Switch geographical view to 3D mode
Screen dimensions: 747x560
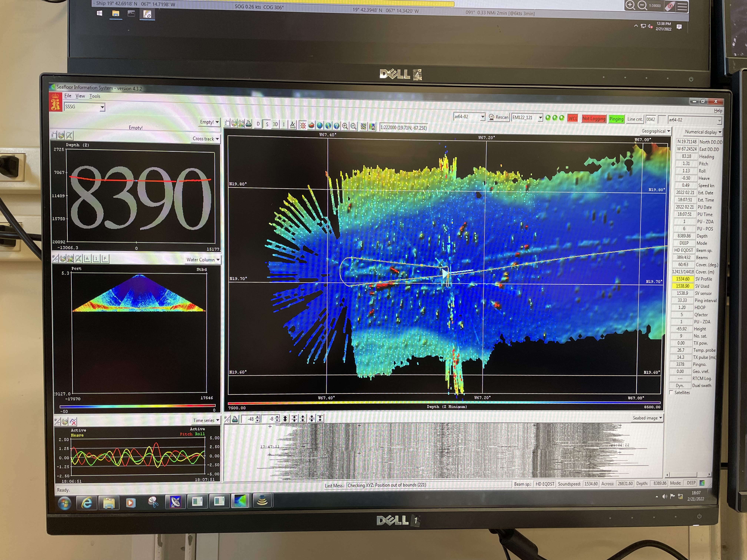pyautogui.click(x=275, y=124)
